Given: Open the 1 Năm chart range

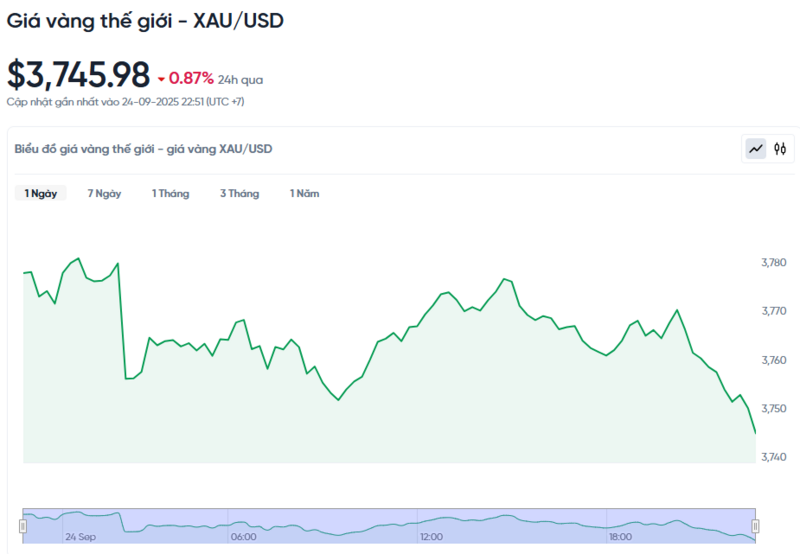Looking at the screenshot, I should pyautogui.click(x=304, y=193).
